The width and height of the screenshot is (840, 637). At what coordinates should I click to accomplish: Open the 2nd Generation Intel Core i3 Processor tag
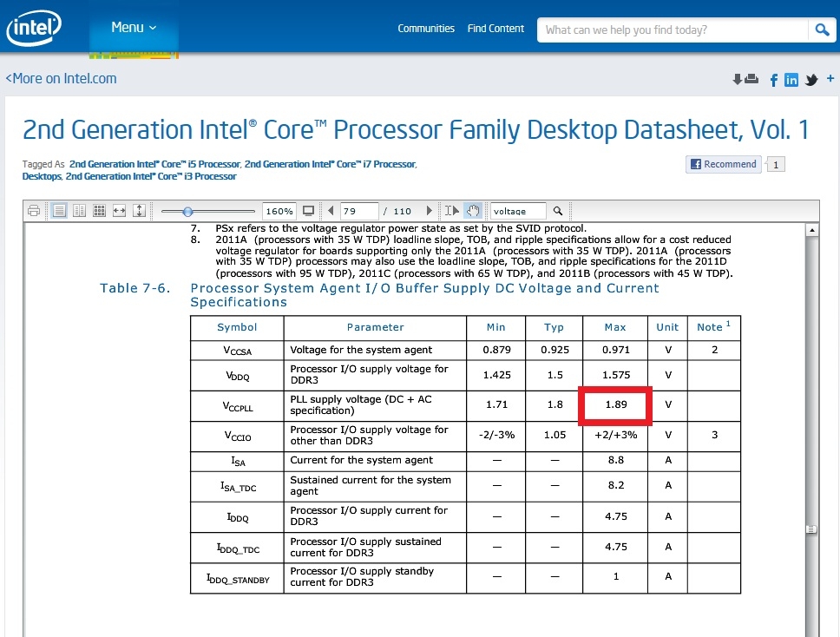(x=150, y=176)
